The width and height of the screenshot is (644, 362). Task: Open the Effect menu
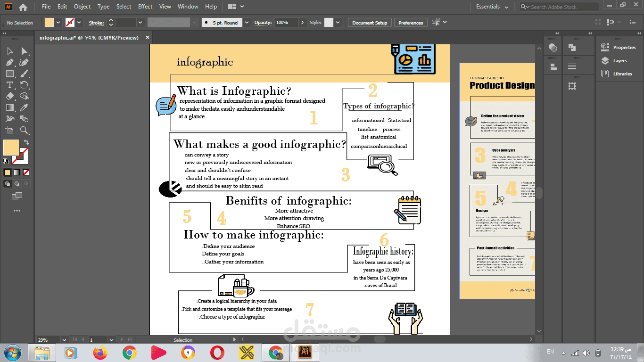145,7
